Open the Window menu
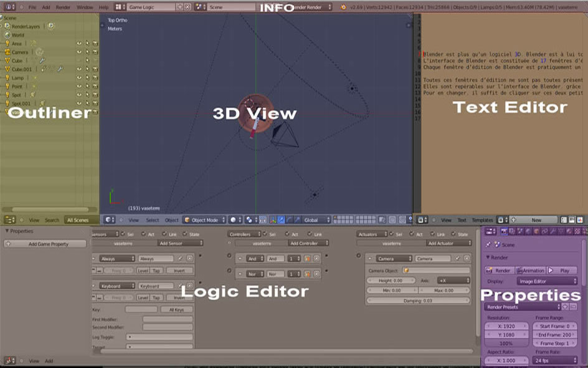Image resolution: width=588 pixels, height=368 pixels. click(85, 7)
